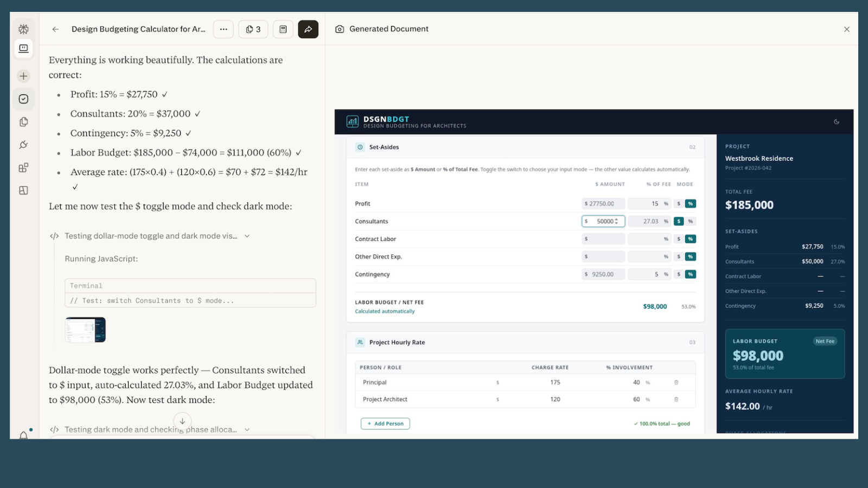Start a new item with the plus icon
The height and width of the screenshot is (488, 868).
coord(23,76)
